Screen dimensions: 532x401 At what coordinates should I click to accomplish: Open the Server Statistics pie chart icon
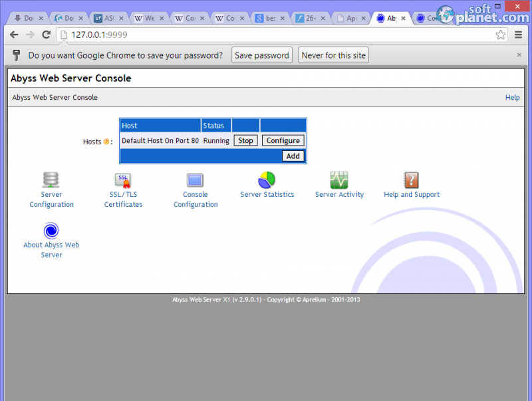[267, 180]
